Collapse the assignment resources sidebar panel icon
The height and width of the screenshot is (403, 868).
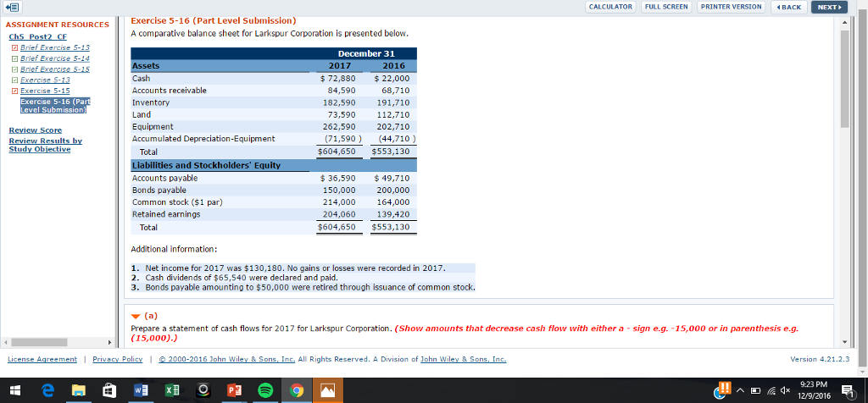tap(12, 7)
